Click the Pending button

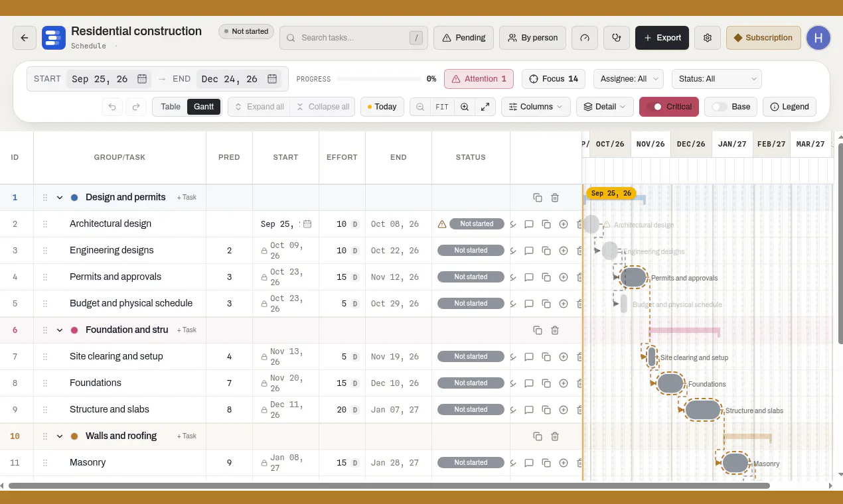pos(464,38)
